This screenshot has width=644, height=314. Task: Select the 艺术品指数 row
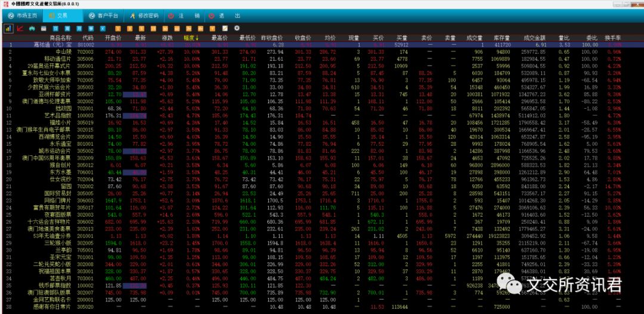[322, 115]
